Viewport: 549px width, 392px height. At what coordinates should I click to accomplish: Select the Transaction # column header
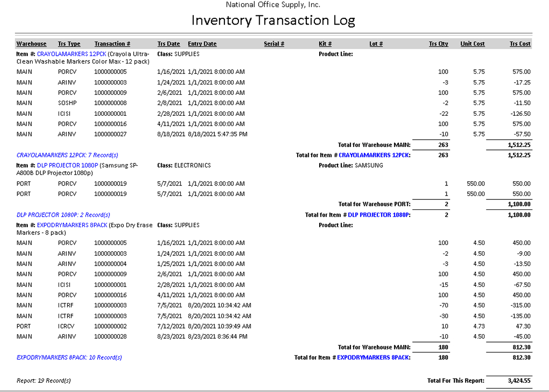pos(112,44)
